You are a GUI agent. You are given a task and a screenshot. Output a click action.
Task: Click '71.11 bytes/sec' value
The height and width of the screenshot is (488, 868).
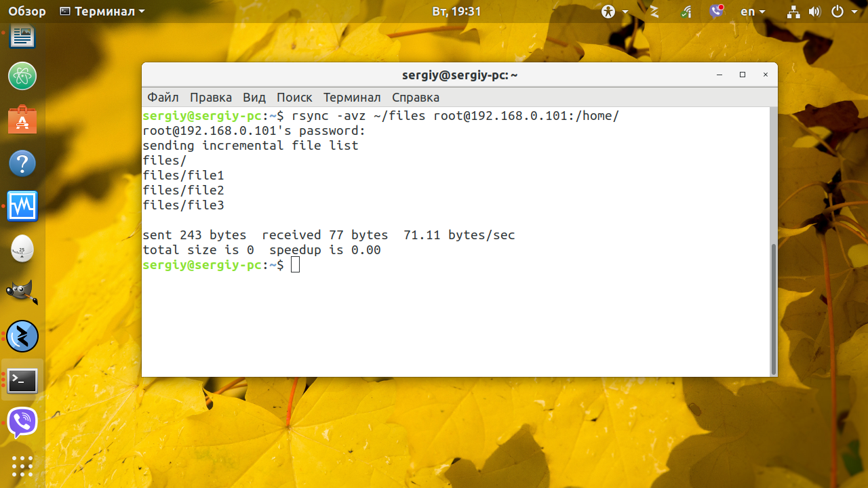pos(459,235)
